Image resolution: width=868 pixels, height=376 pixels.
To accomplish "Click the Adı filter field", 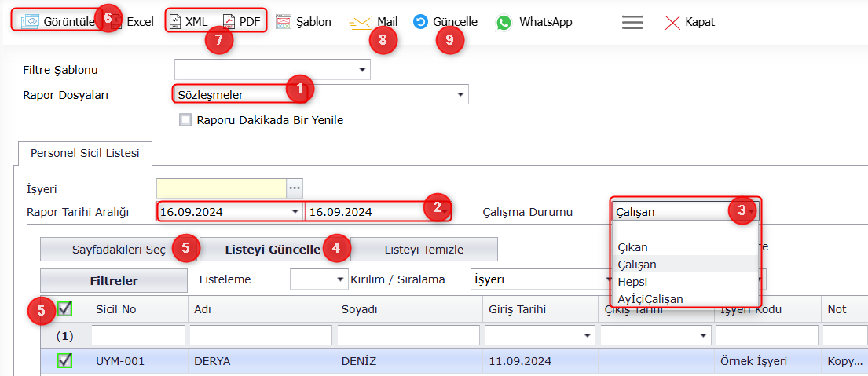I will [261, 335].
